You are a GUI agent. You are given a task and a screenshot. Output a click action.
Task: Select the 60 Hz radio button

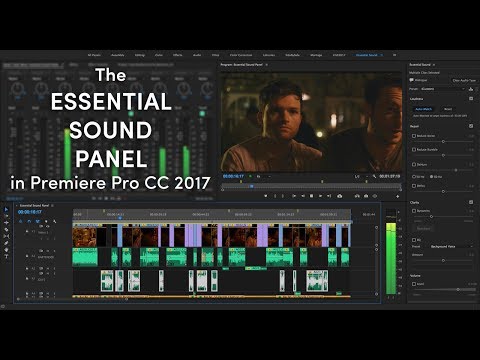coord(431,177)
